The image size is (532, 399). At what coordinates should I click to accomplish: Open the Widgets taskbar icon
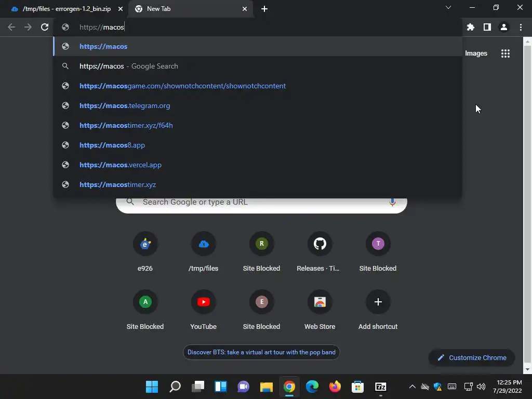(220, 387)
